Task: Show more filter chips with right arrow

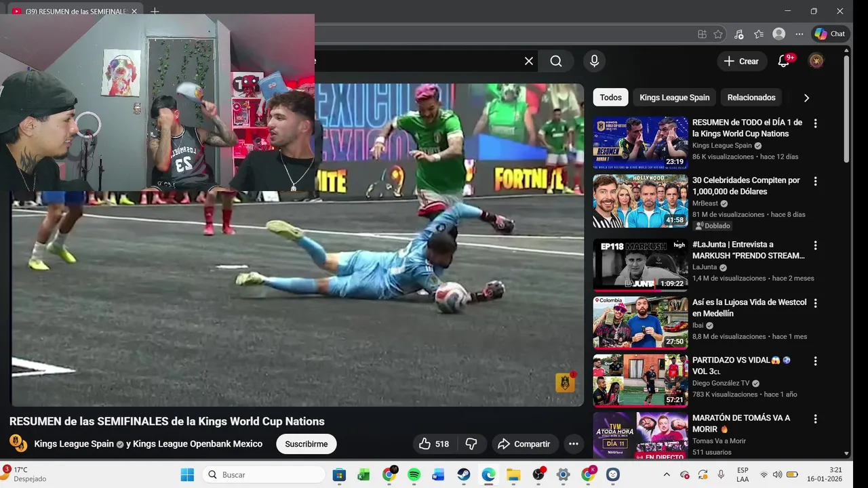Action: pos(806,98)
